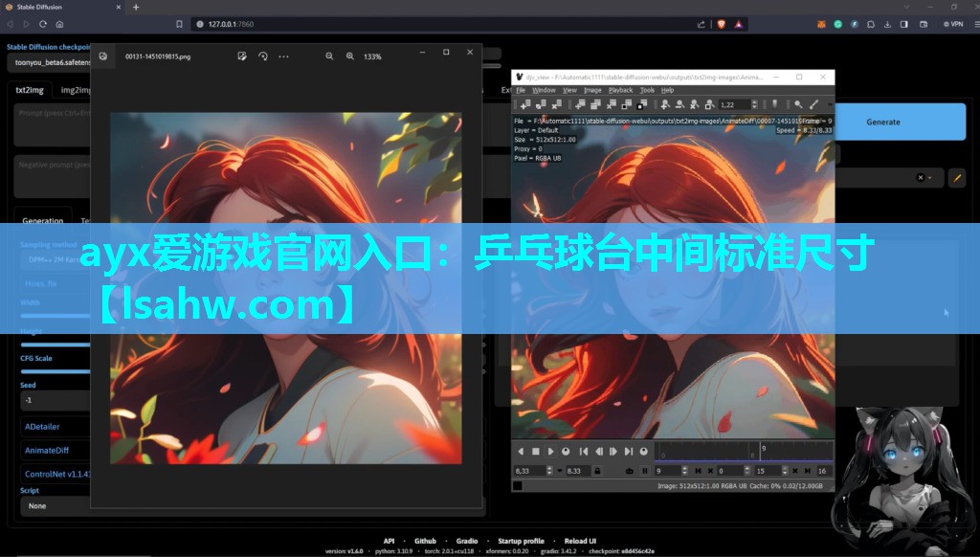Image resolution: width=980 pixels, height=557 pixels.
Task: Open the Github link in the footer
Action: pos(425,541)
